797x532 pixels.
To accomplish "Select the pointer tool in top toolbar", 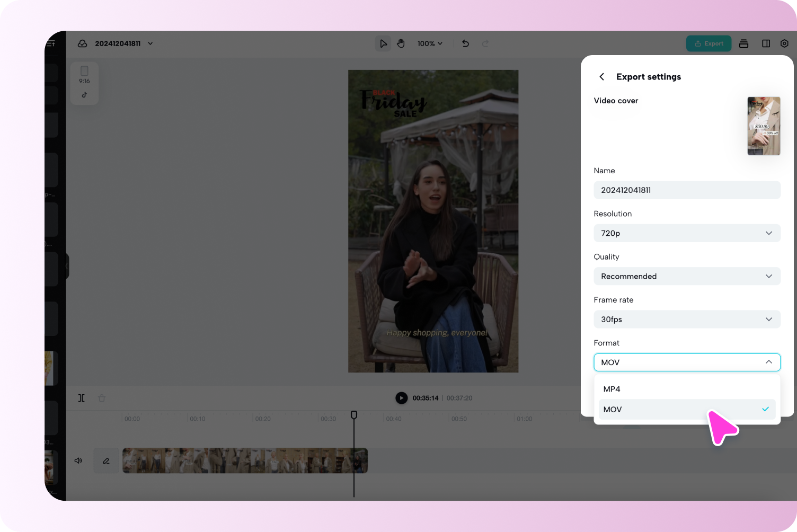I will tap(383, 43).
